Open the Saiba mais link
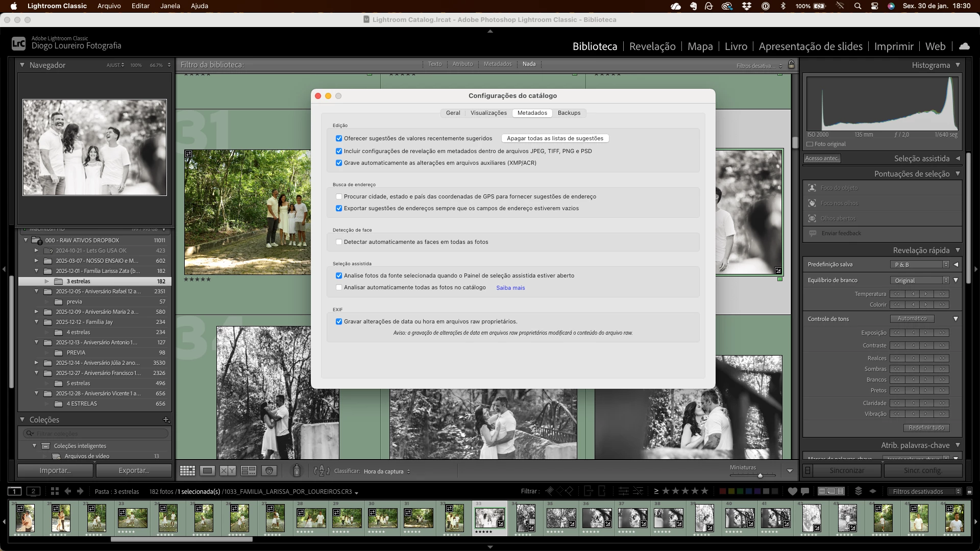This screenshot has height=551, width=980. pos(510,288)
